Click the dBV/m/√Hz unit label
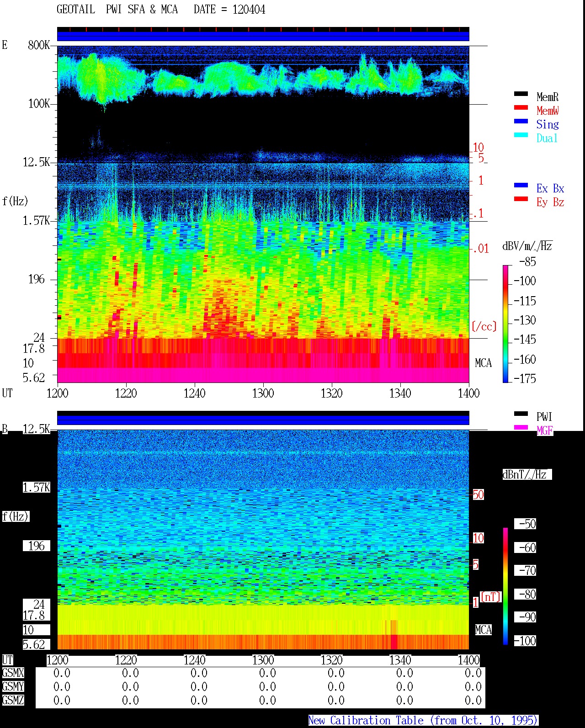 coord(527,246)
